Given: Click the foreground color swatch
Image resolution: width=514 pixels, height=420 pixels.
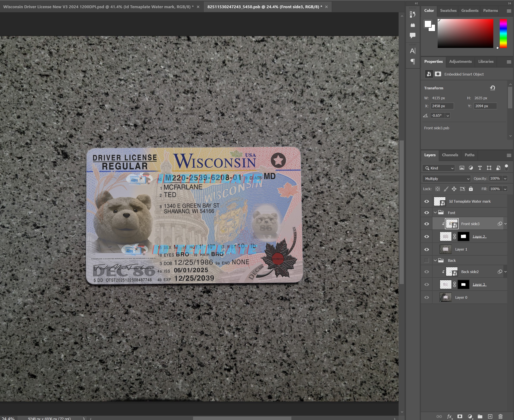Looking at the screenshot, I should coord(428,24).
